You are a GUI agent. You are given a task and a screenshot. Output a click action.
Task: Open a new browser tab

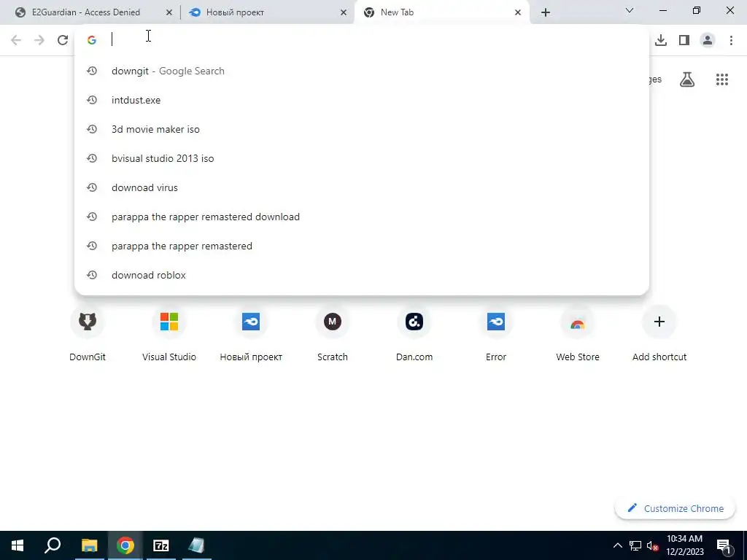[x=546, y=12]
